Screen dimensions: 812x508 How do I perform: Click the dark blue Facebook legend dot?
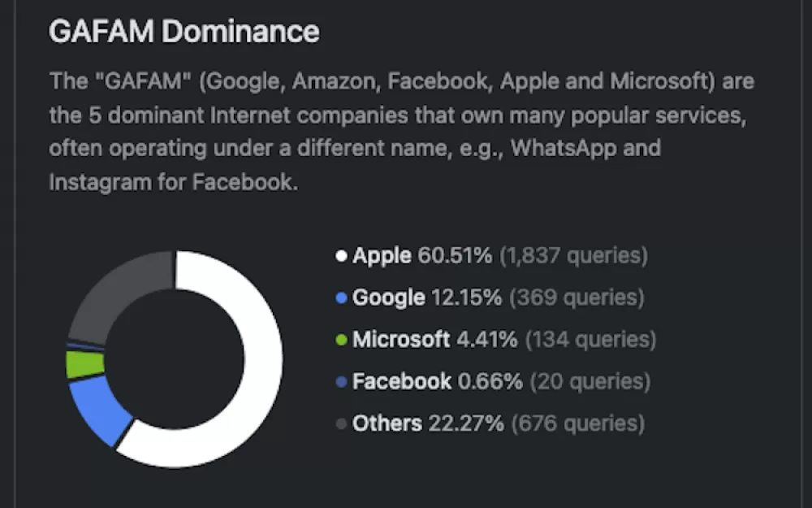pyautogui.click(x=341, y=381)
